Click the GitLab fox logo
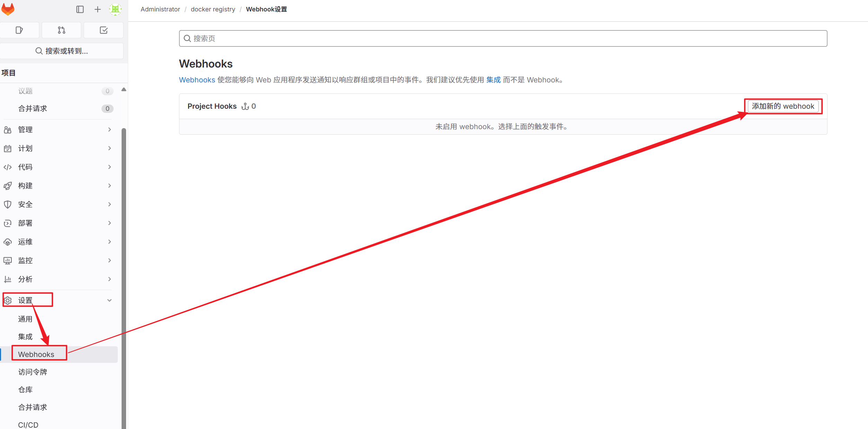Image resolution: width=868 pixels, height=429 pixels. tap(8, 9)
